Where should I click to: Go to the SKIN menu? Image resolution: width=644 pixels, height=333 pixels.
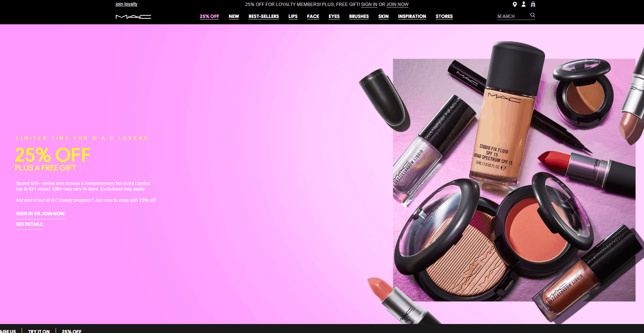[383, 16]
